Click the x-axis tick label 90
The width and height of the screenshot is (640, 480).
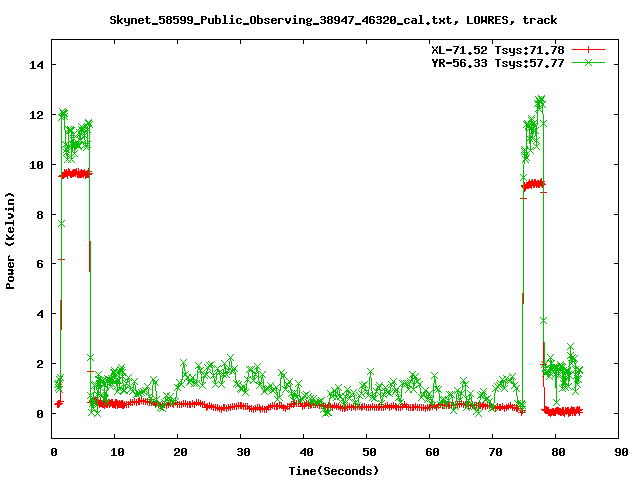pos(621,452)
